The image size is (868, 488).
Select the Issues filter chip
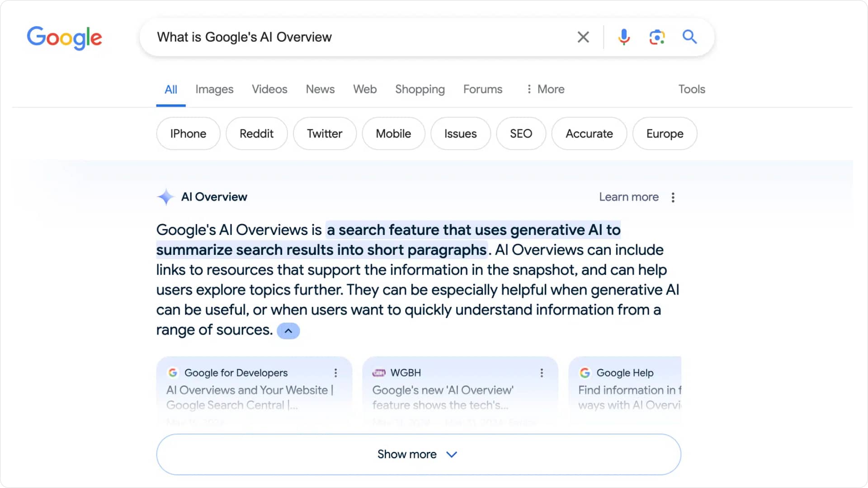click(460, 133)
